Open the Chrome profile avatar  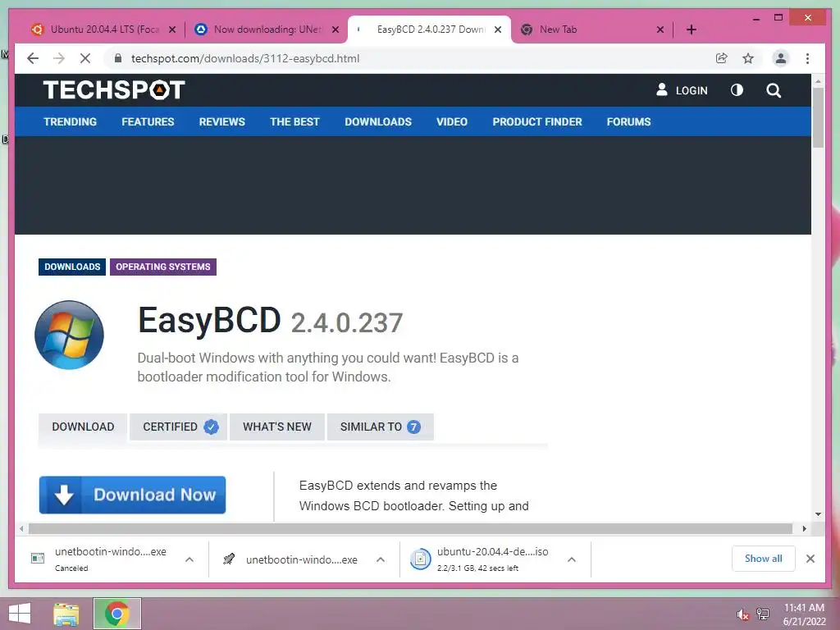pos(781,58)
